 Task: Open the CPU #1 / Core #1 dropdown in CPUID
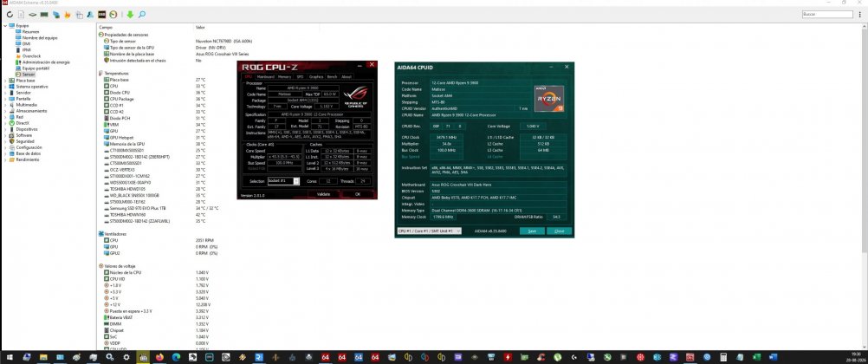[x=429, y=231]
